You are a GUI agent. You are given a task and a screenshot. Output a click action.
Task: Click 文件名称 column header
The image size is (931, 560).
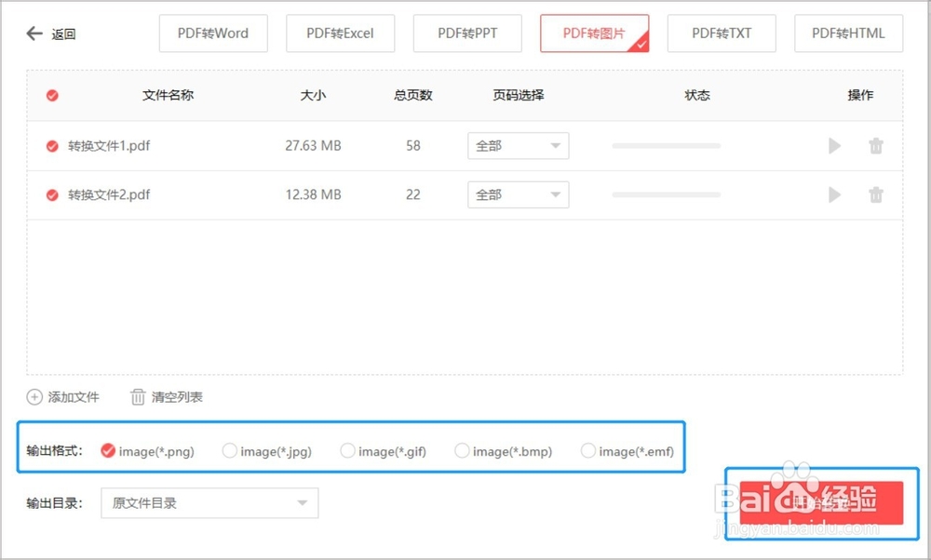point(168,96)
